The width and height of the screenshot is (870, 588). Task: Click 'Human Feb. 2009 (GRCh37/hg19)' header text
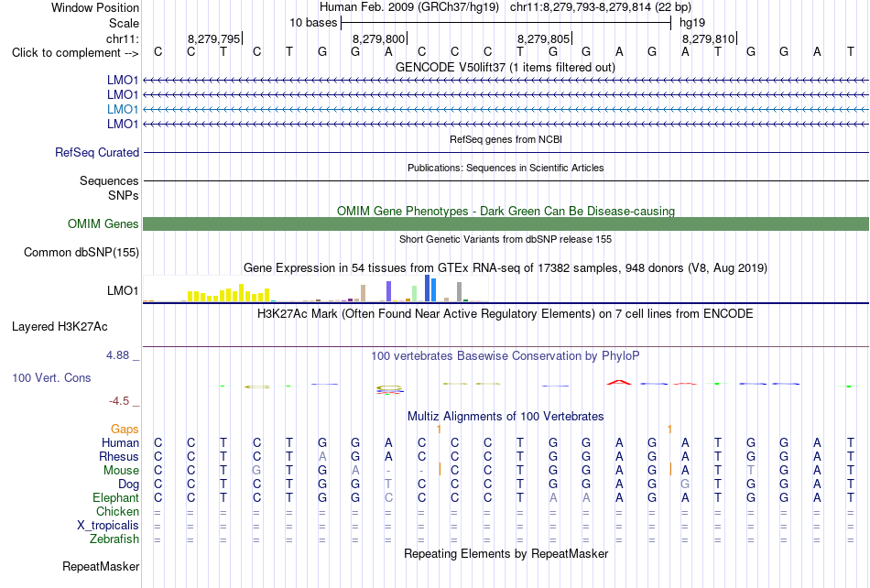(x=409, y=7)
